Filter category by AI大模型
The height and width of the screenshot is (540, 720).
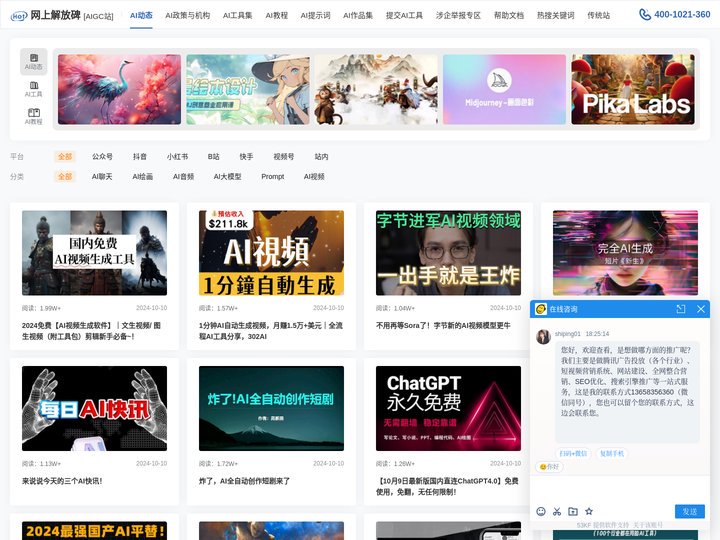pyautogui.click(x=227, y=176)
